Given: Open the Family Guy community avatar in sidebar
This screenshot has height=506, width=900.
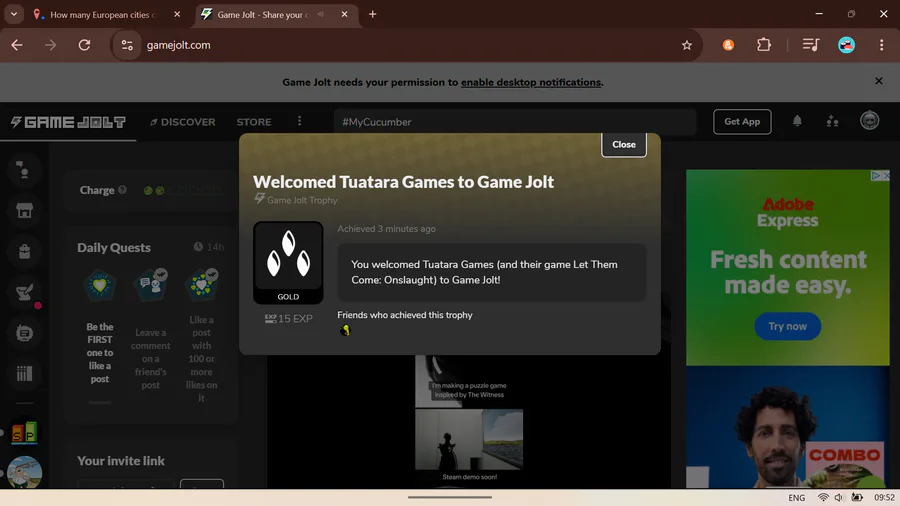Looking at the screenshot, I should [24, 472].
